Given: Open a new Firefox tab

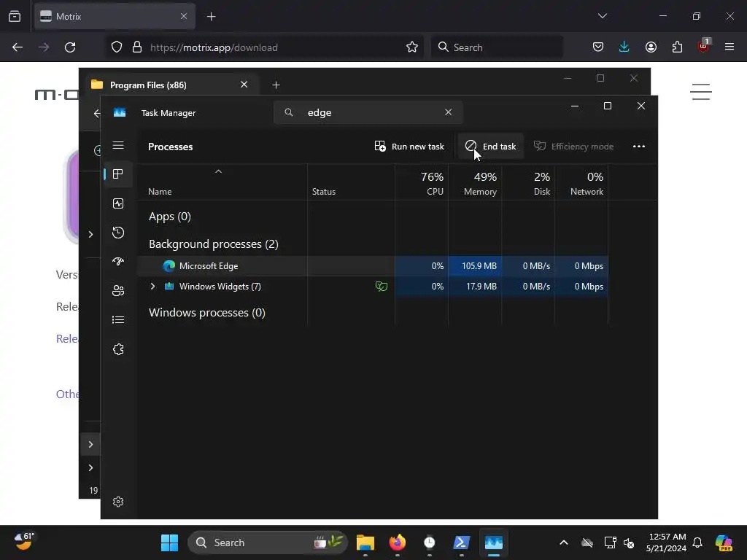Looking at the screenshot, I should [x=211, y=17].
